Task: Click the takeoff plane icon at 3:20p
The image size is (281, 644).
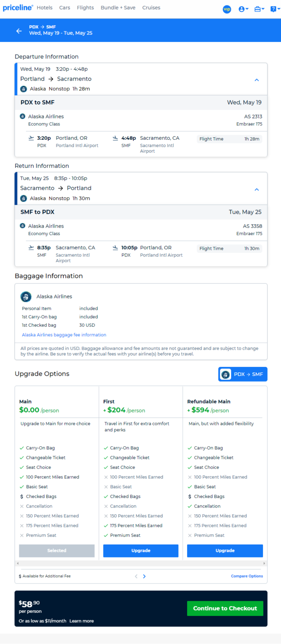Action: 31,138
